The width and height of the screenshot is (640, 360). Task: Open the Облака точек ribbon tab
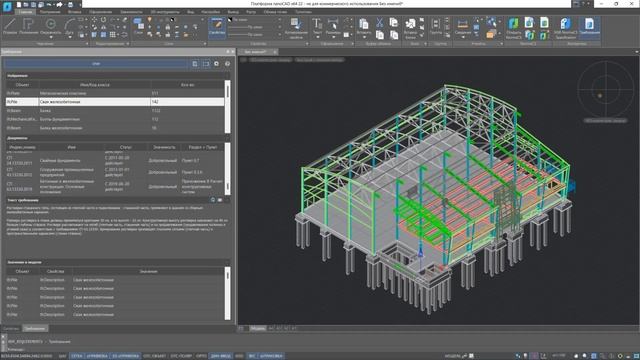pyautogui.click(x=275, y=12)
